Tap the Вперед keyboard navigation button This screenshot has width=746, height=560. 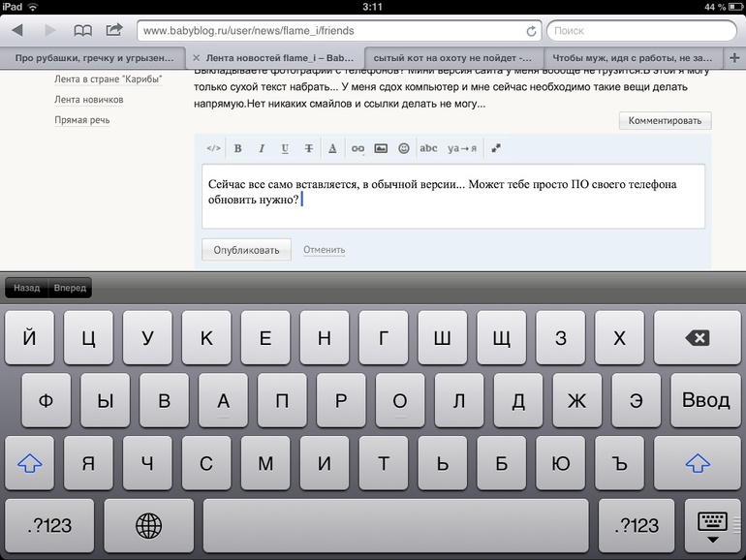[70, 288]
